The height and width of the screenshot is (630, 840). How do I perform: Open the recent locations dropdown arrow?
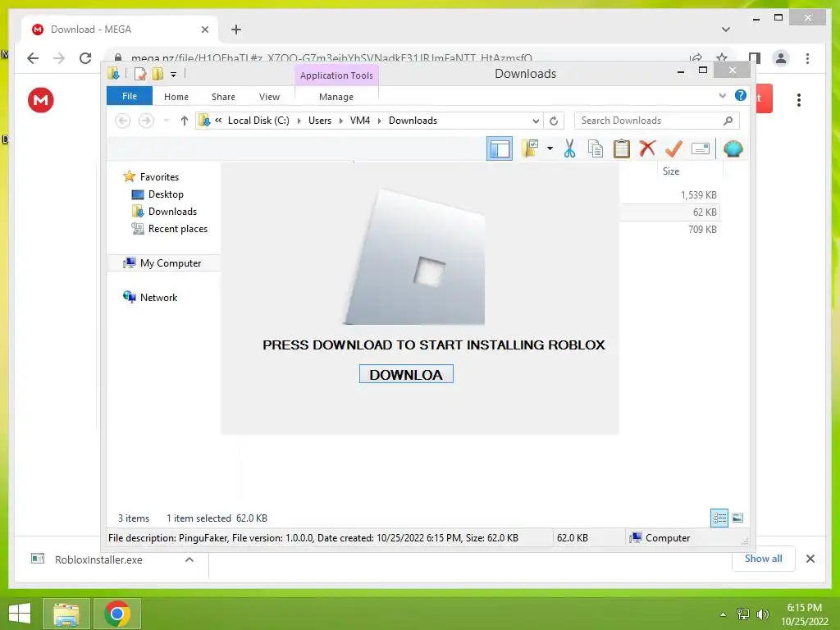pyautogui.click(x=166, y=121)
